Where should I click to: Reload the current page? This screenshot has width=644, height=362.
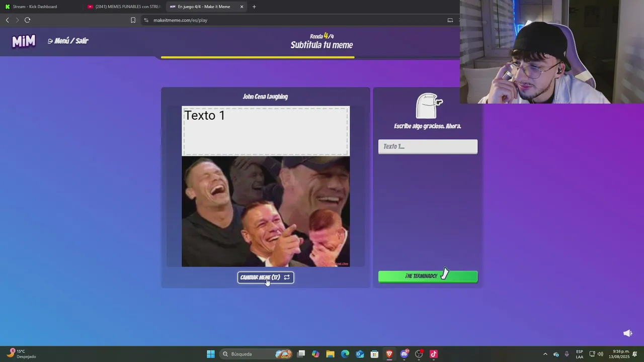pos(27,20)
